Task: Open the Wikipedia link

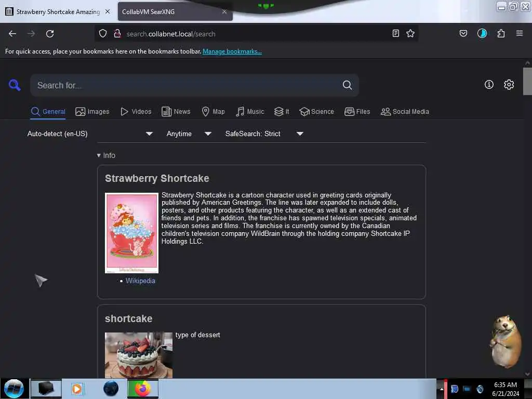Action: [x=140, y=281]
